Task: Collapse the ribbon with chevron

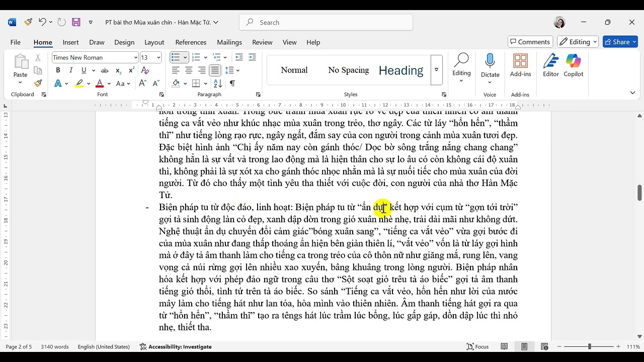Action: click(x=632, y=93)
